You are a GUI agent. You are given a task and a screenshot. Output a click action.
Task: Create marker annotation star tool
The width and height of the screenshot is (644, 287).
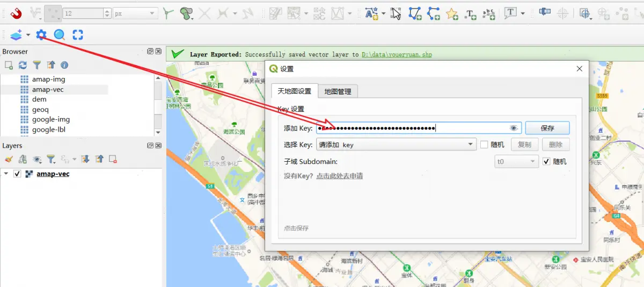[452, 13]
